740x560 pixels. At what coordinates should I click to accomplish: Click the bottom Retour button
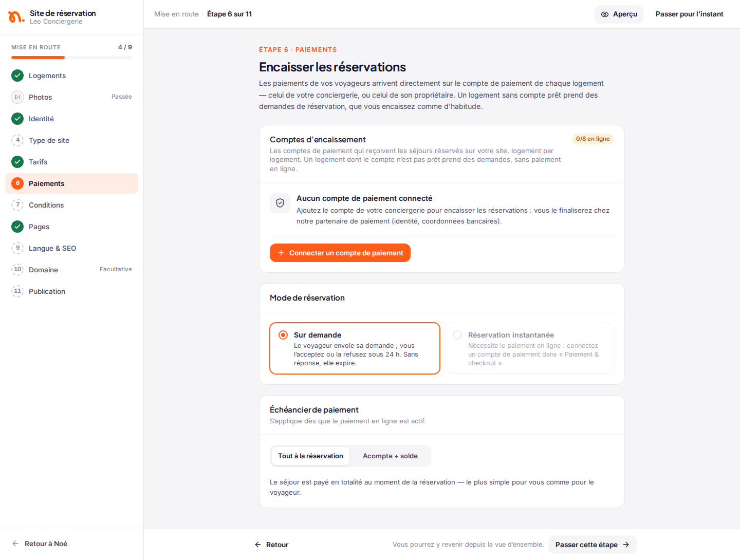click(271, 545)
